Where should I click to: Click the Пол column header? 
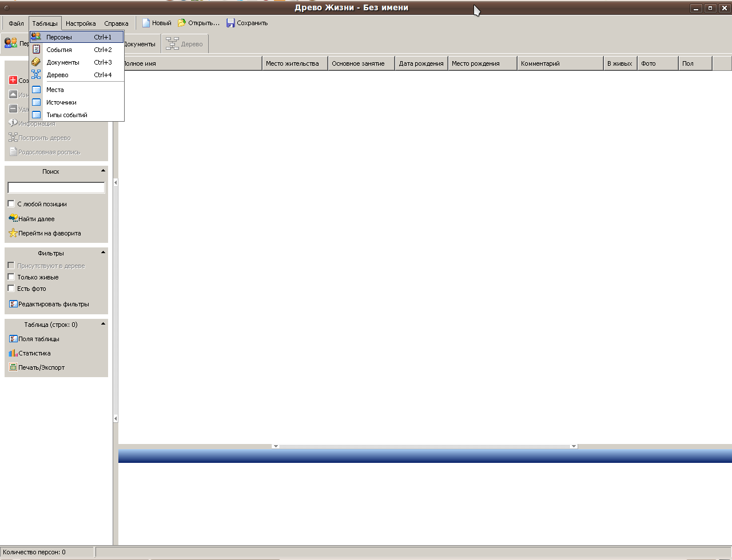tap(695, 63)
